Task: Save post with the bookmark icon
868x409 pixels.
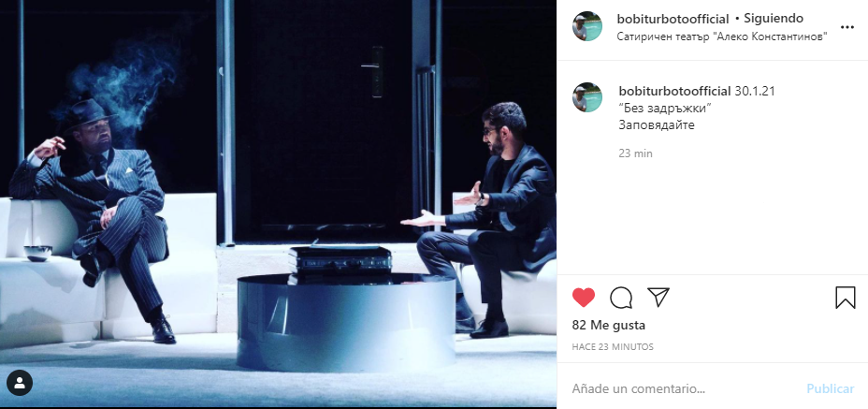Action: point(846,298)
